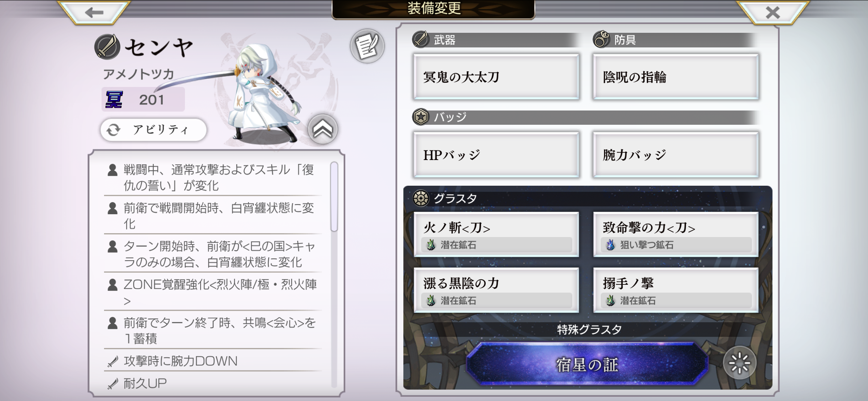
Task: Open the notes memo icon beside character
Action: [x=367, y=46]
